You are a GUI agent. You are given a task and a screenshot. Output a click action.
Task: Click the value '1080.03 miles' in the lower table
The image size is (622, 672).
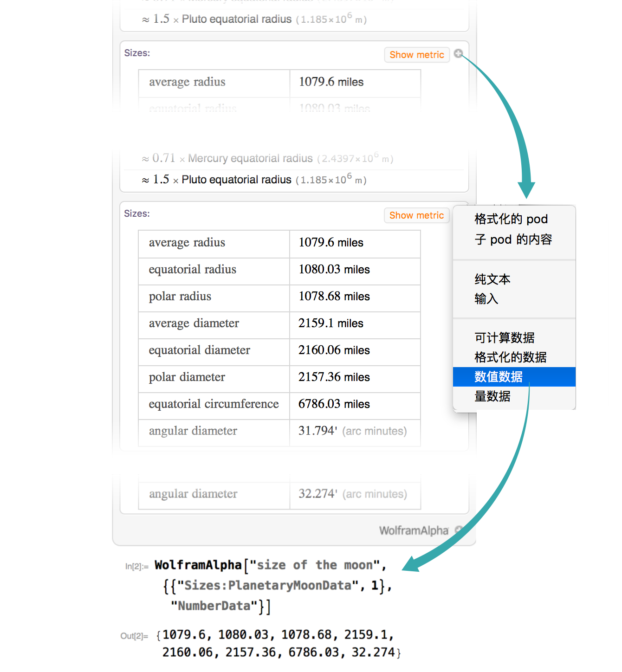(334, 270)
